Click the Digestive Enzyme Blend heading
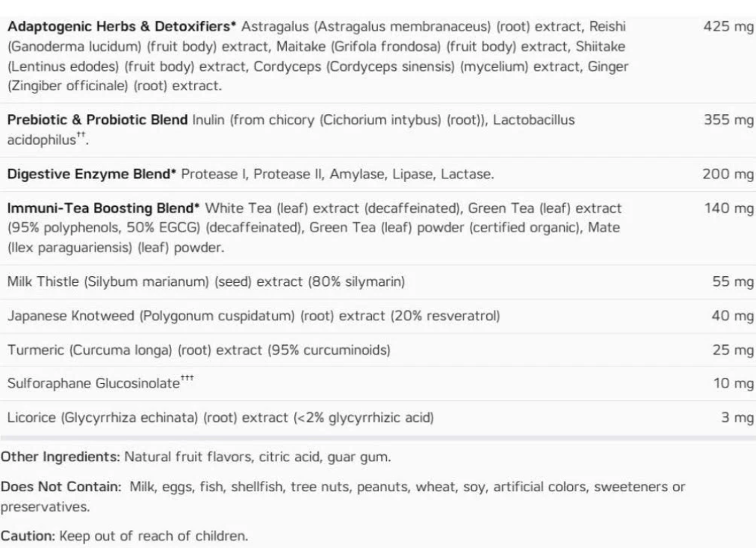 point(91,175)
